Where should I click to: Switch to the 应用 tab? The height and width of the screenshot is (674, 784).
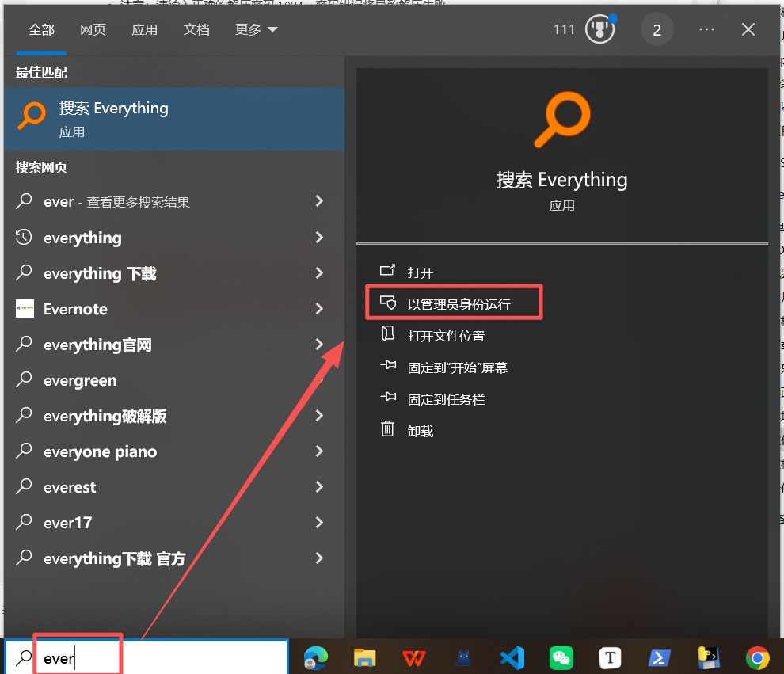145,29
